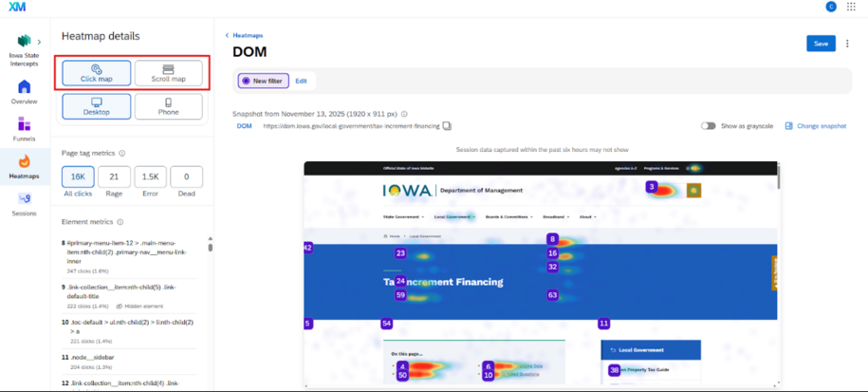
Task: Open the user account avatar
Action: [831, 7]
